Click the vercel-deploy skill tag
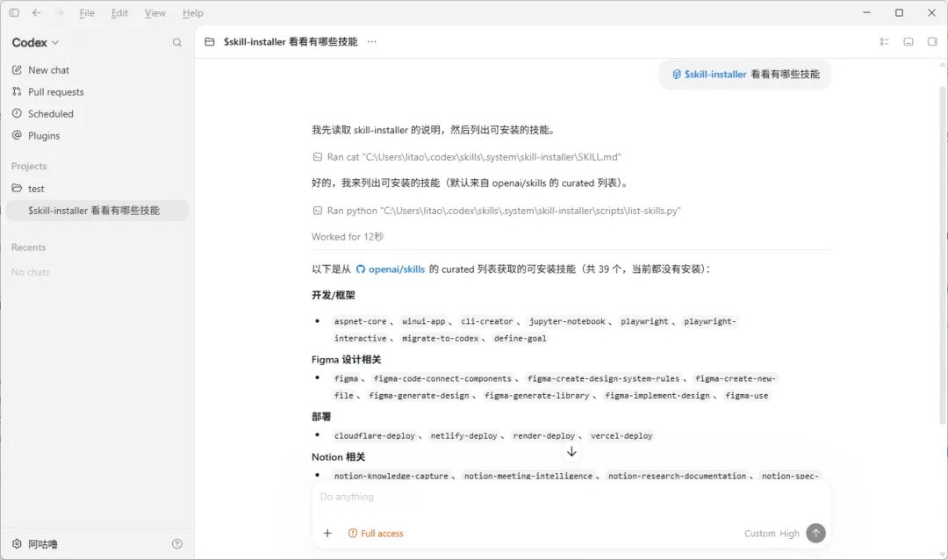 coord(621,436)
